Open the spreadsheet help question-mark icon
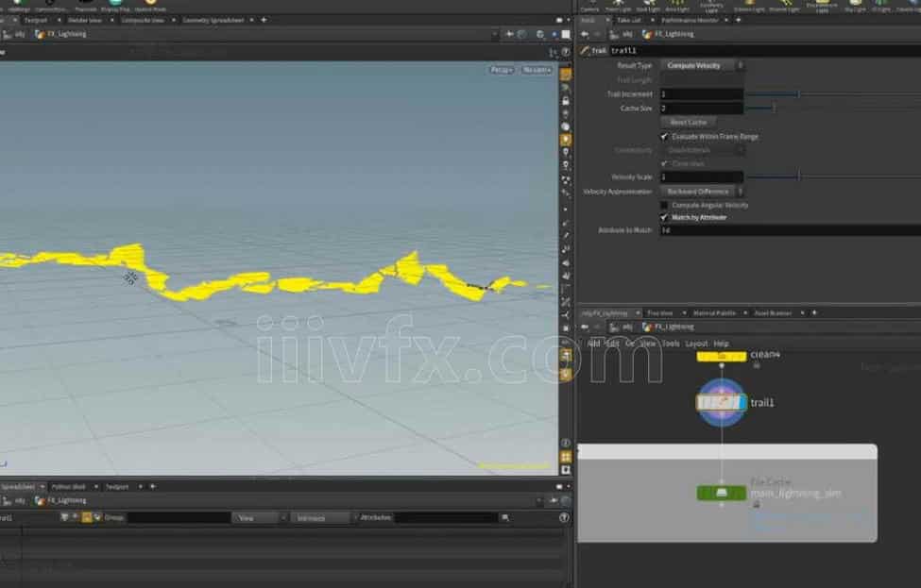Viewport: 921px width, 588px height. pos(564,517)
